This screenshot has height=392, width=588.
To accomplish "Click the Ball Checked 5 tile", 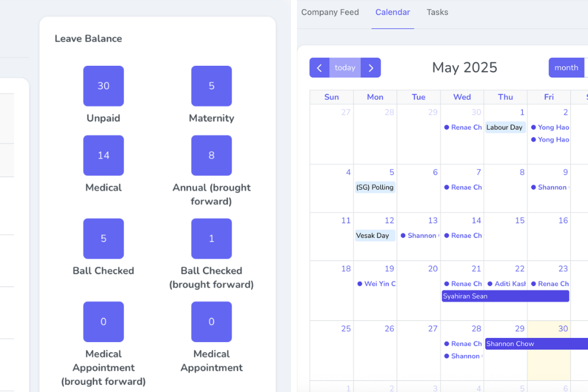I will 103,239.
